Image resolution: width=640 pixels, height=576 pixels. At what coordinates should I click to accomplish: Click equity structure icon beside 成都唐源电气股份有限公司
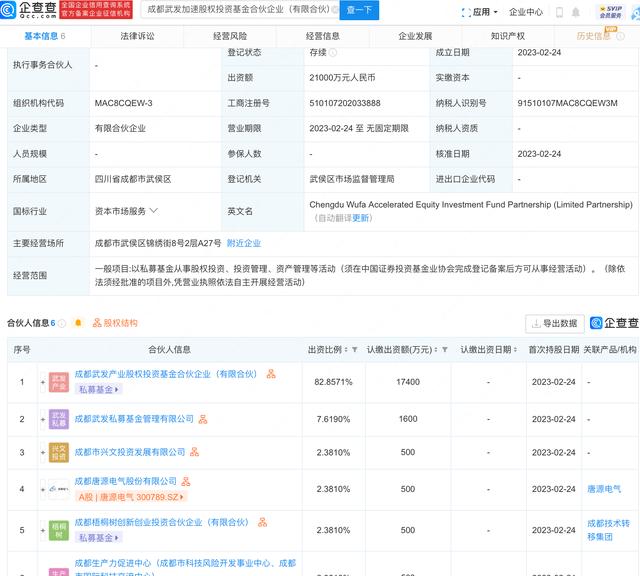(186, 481)
